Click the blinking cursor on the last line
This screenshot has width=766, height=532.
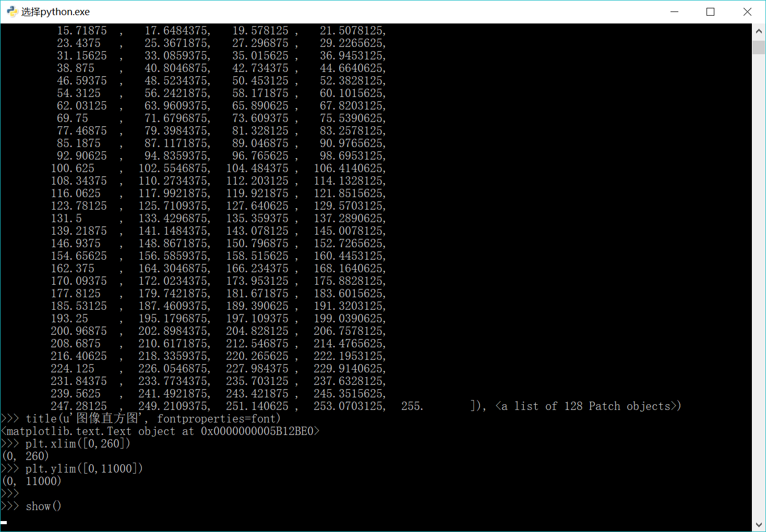click(x=4, y=522)
